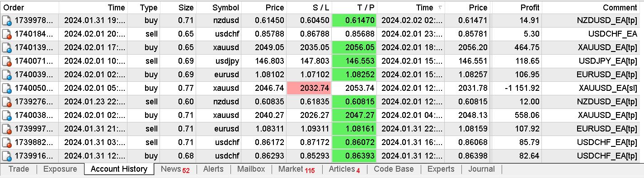Screen dimensions: 644x178
Task: Click the red stop loss cell 2032.74
Action: click(x=309, y=88)
